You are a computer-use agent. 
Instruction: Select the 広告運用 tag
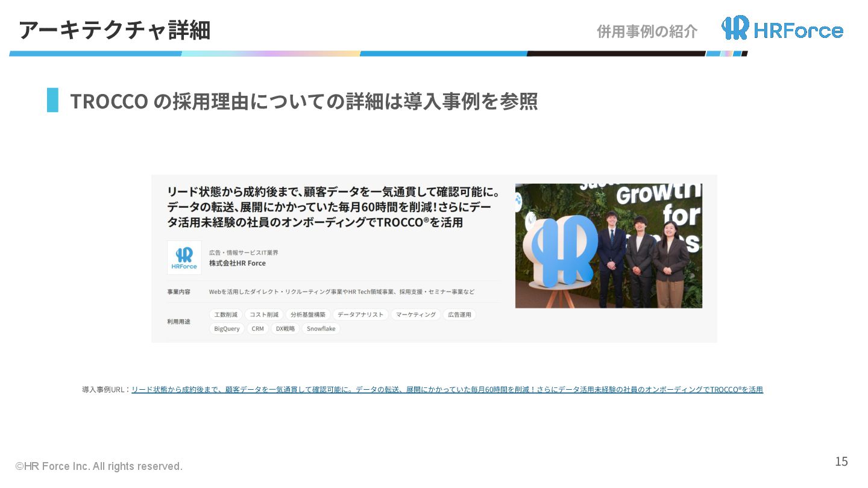click(x=459, y=314)
